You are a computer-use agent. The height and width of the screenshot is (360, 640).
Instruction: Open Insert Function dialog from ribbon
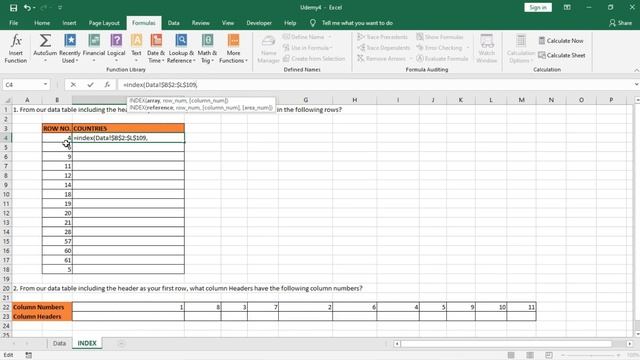coord(16,49)
